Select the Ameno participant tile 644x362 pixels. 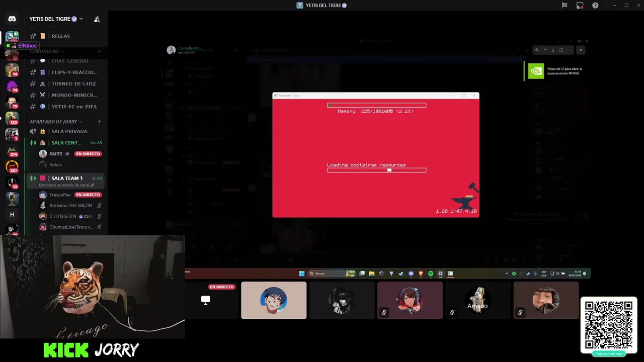(x=478, y=300)
